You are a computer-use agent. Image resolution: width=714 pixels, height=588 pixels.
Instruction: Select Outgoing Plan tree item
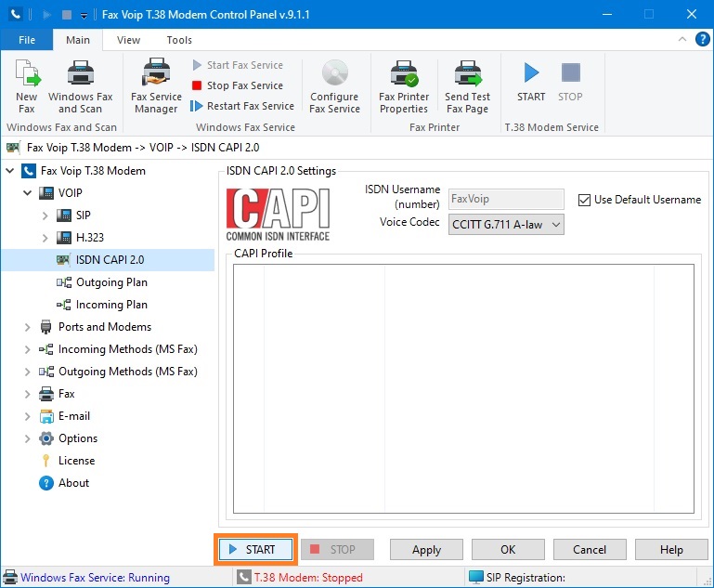coord(111,282)
